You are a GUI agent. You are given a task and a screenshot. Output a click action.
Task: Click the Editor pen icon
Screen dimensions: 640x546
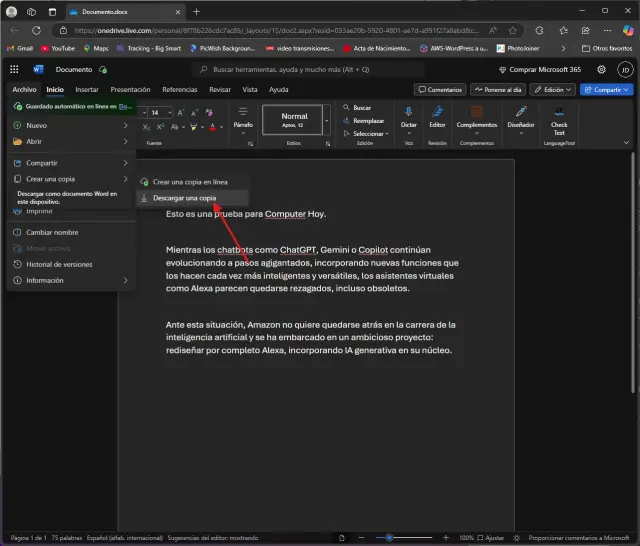coord(437,112)
